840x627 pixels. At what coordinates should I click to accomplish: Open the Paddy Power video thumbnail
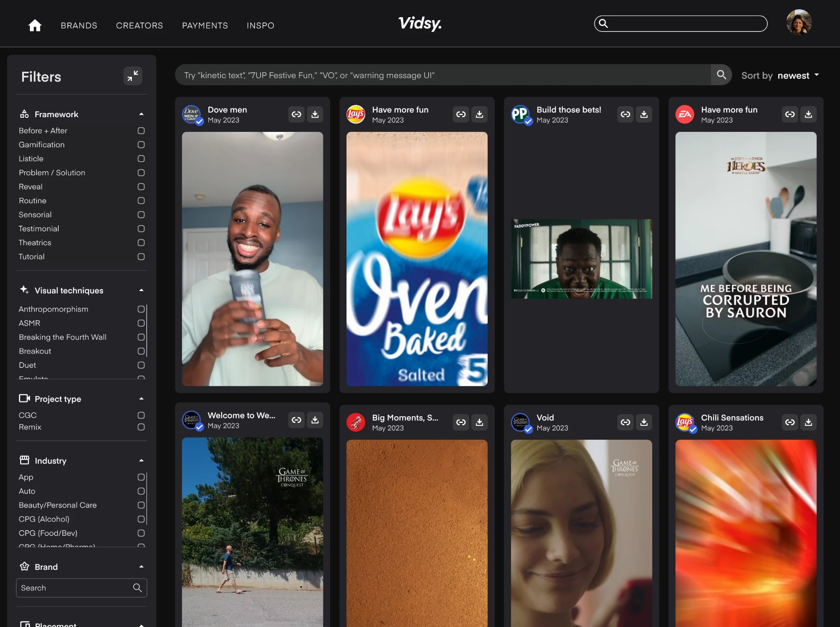582,259
